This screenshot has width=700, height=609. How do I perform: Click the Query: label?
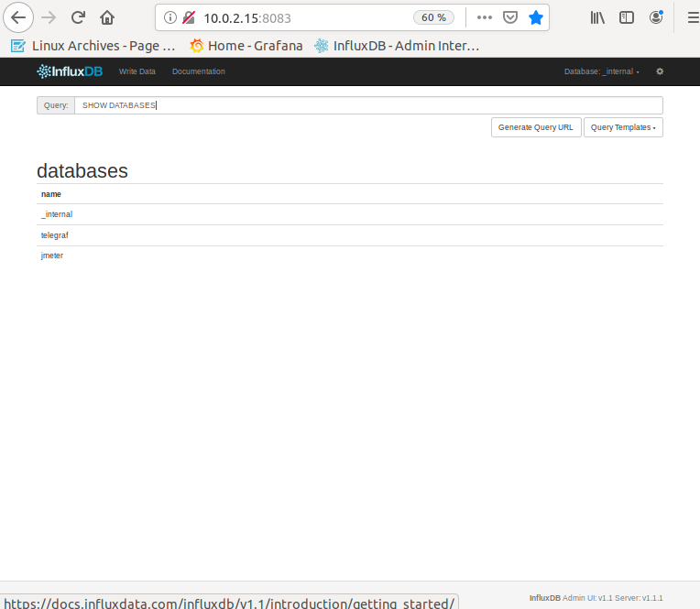pyautogui.click(x=56, y=105)
